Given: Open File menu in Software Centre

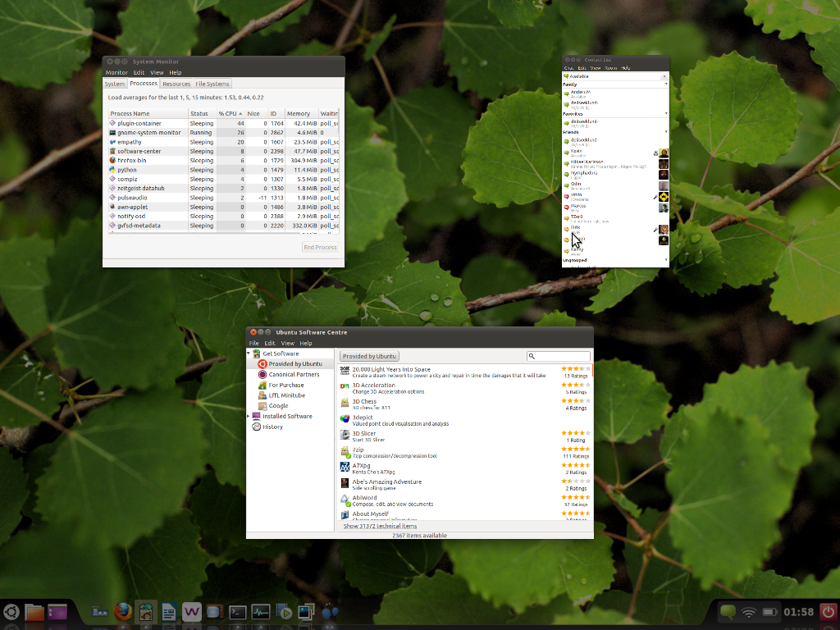Looking at the screenshot, I should point(254,344).
